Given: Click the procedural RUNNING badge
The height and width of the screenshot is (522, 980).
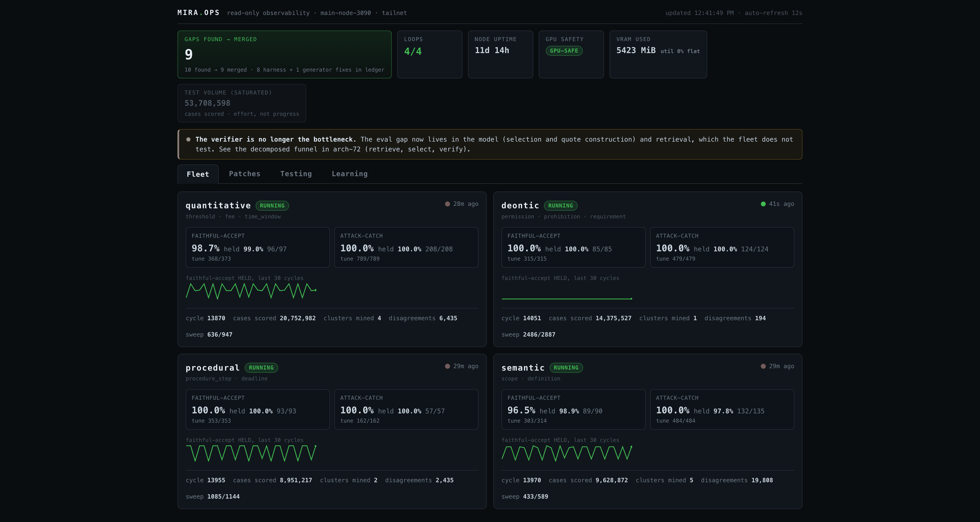Looking at the screenshot, I should click(x=261, y=368).
